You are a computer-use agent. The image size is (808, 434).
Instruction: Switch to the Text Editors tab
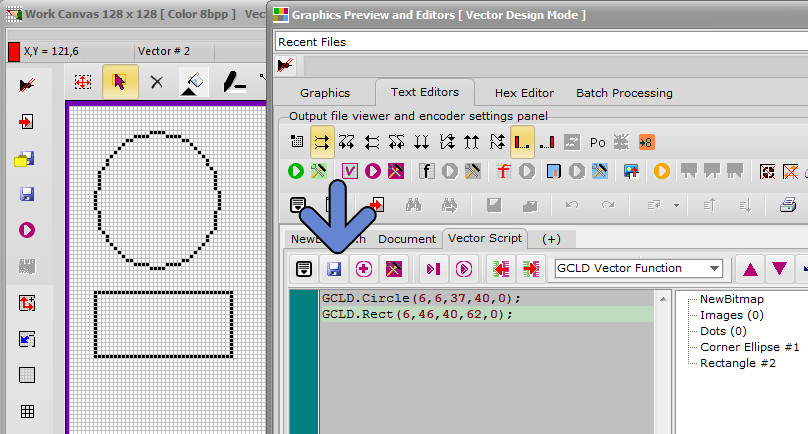(x=425, y=92)
